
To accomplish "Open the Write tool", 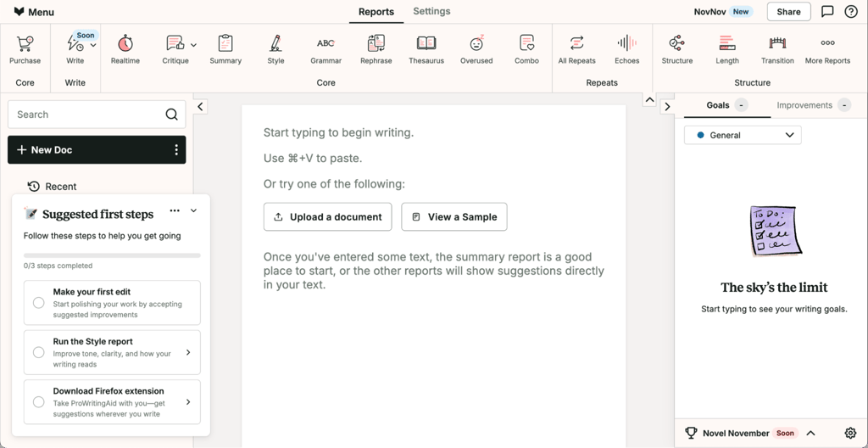I will click(x=75, y=50).
